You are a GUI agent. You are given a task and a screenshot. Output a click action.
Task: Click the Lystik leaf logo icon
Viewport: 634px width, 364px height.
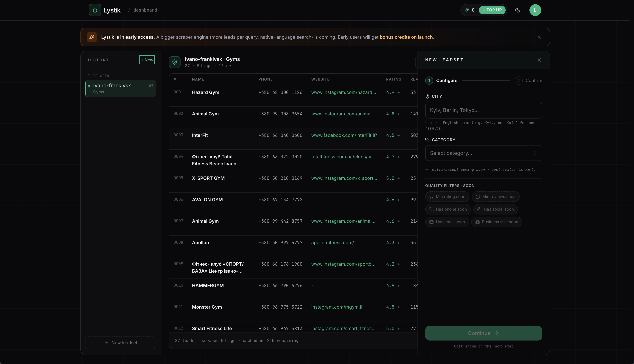(95, 10)
